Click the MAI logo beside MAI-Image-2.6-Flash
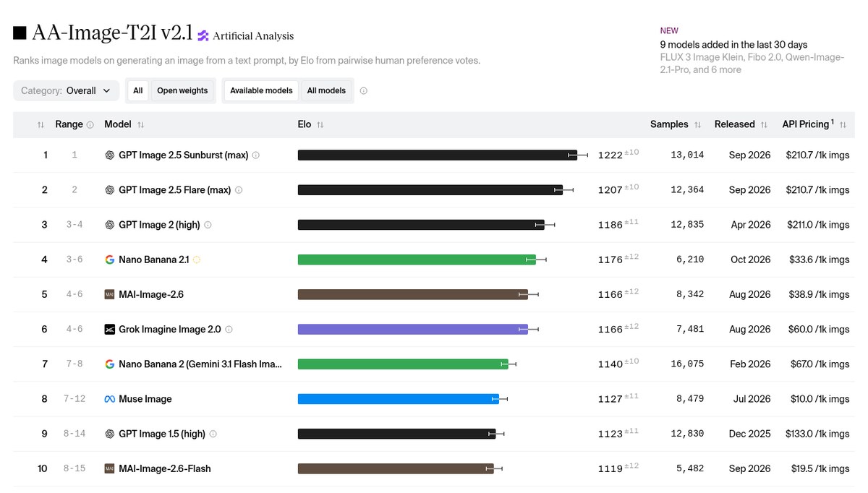 pos(110,468)
